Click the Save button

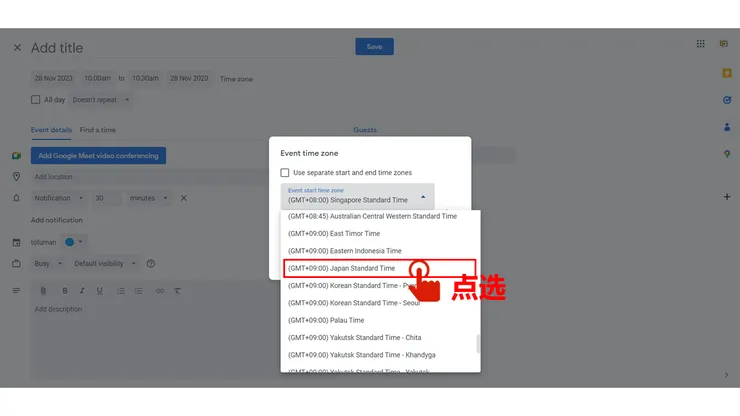tap(374, 47)
